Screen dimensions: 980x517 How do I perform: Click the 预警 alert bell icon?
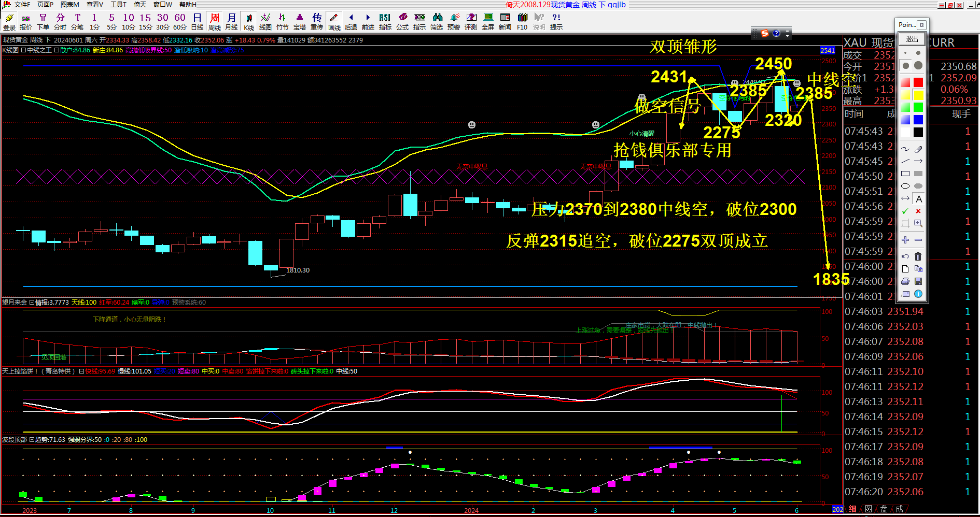click(453, 21)
